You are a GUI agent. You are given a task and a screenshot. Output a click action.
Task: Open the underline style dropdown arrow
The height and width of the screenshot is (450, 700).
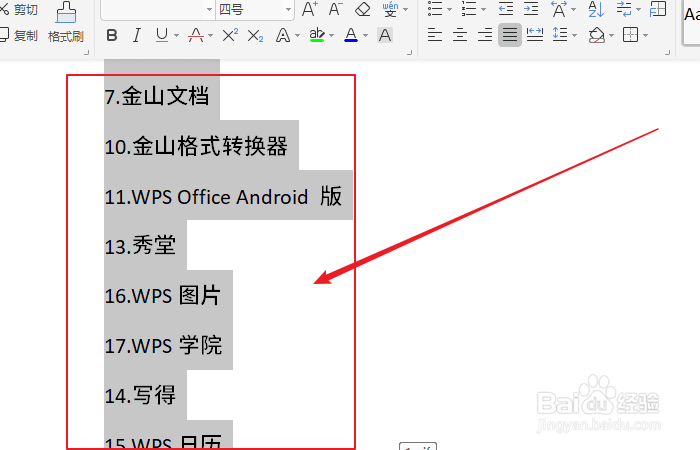click(176, 35)
